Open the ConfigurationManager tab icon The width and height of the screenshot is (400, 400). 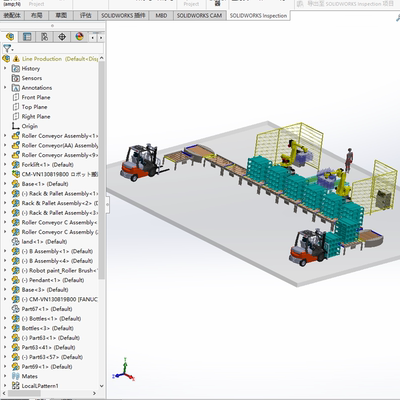[44, 37]
